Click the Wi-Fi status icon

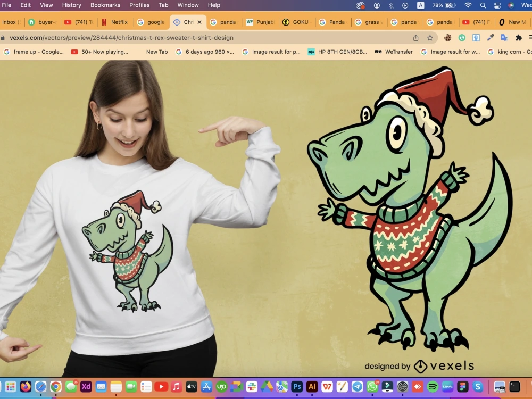click(x=468, y=5)
